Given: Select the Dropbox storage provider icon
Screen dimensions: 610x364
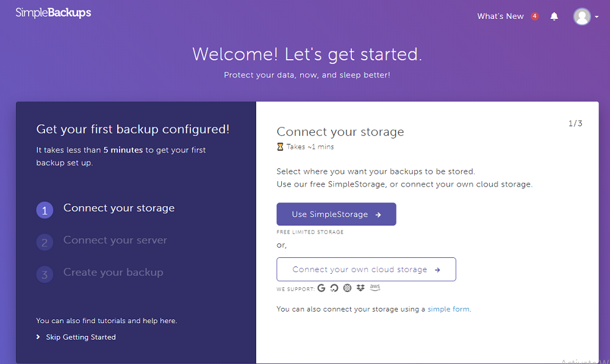Looking at the screenshot, I should click(361, 288).
